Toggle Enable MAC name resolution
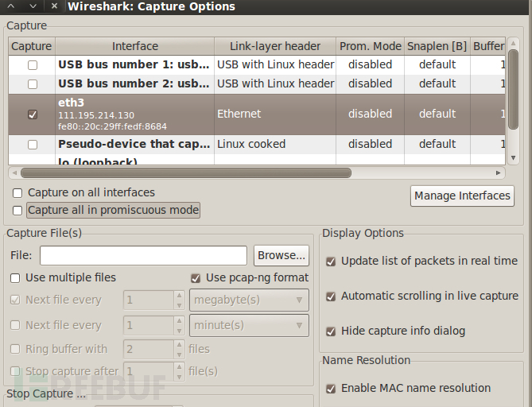The width and height of the screenshot is (532, 407). 331,389
